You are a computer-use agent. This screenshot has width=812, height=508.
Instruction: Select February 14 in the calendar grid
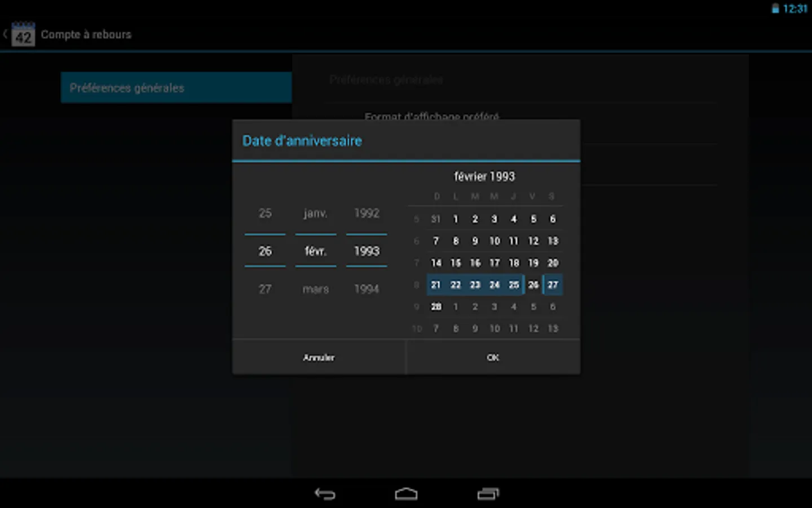click(x=436, y=262)
